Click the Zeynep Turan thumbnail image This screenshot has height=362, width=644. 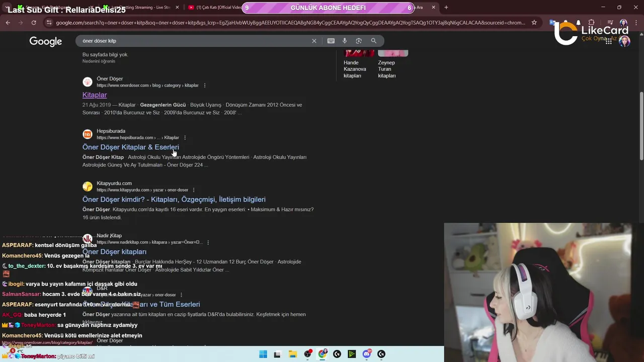[x=393, y=53]
